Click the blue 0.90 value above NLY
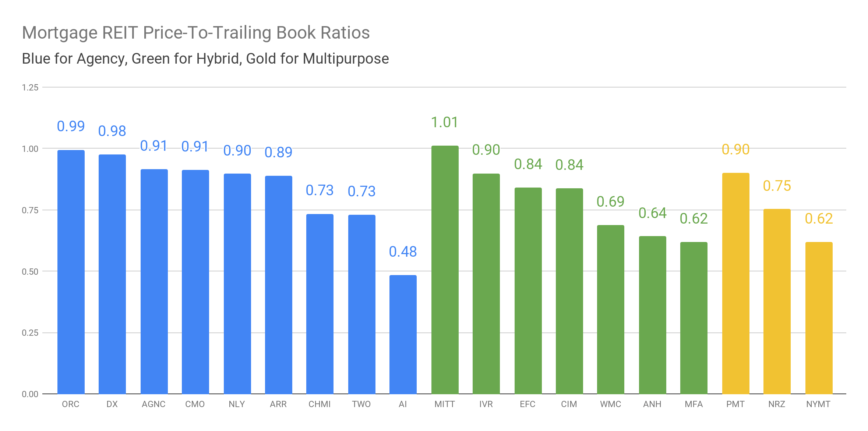 pyautogui.click(x=237, y=150)
